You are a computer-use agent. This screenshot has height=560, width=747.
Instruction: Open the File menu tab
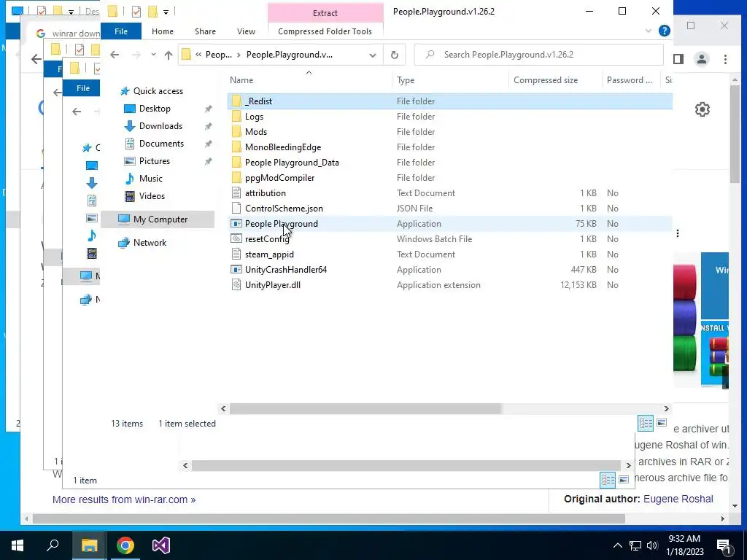pos(121,31)
